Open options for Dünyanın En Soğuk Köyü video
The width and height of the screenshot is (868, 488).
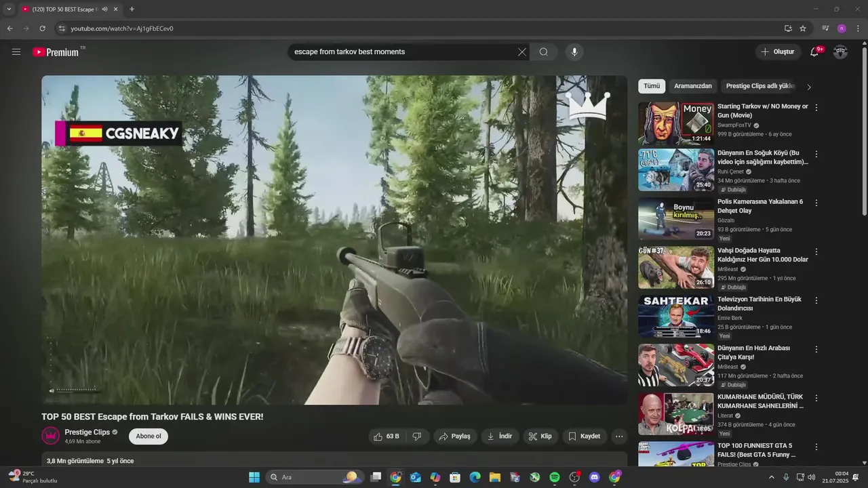tap(816, 155)
